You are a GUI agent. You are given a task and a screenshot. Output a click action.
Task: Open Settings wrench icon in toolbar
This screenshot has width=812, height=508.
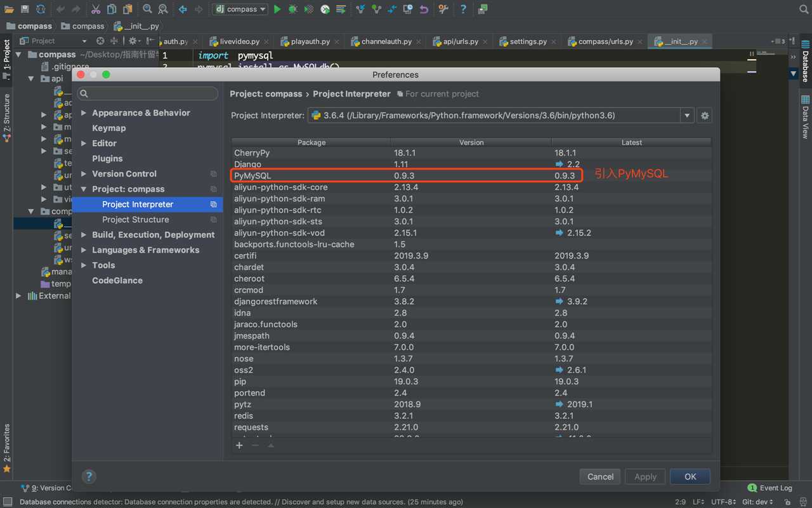click(x=443, y=9)
